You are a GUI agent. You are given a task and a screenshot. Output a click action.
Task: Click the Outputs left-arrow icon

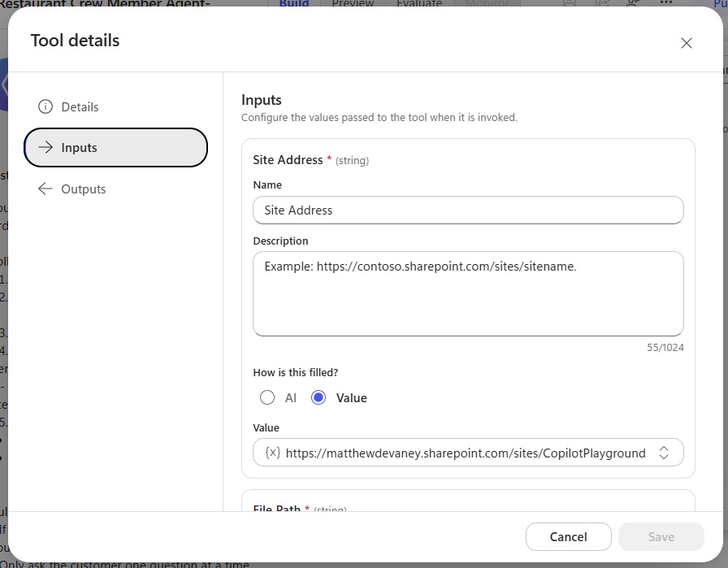[x=45, y=189]
